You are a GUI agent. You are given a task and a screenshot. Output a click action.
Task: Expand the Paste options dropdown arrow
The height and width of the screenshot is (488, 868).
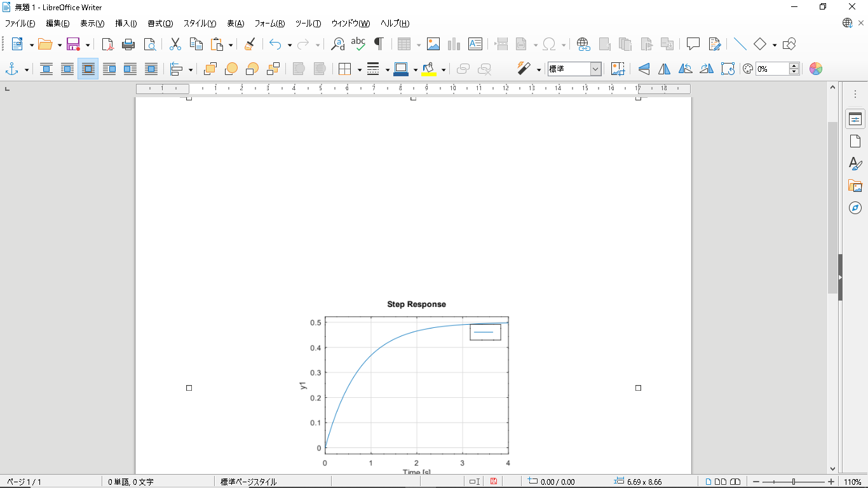pos(231,44)
